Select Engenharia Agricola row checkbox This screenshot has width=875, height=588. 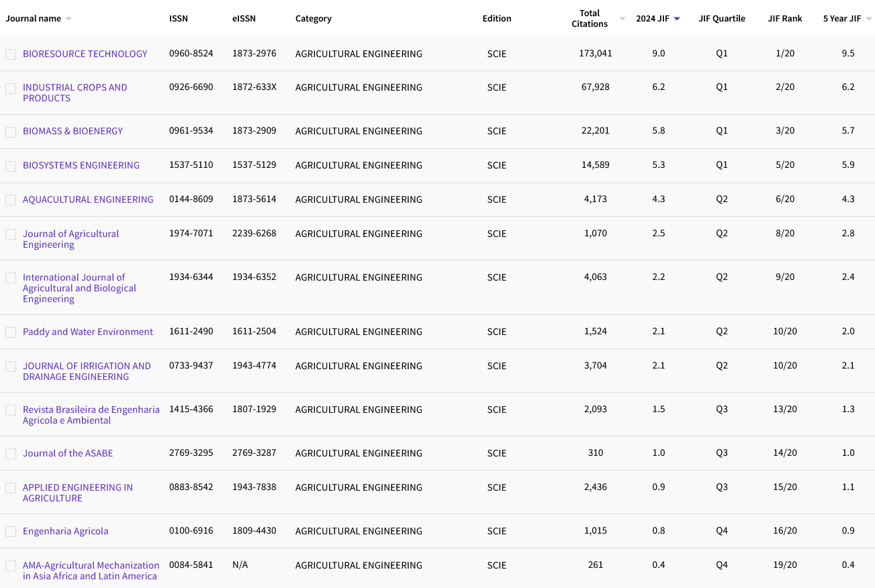point(11,532)
